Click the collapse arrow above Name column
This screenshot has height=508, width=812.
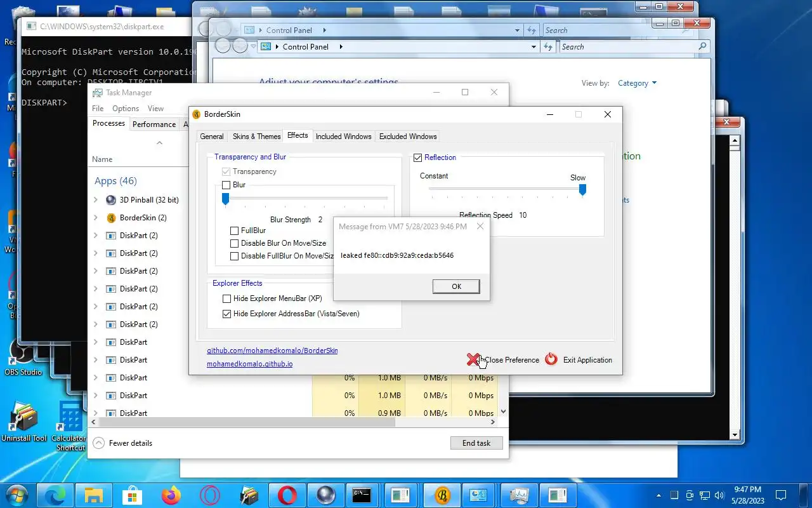click(159, 143)
